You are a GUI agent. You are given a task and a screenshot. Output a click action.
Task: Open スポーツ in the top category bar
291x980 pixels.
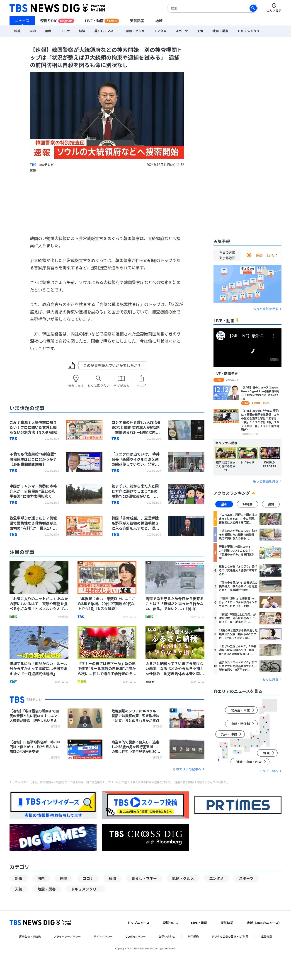coord(182,31)
